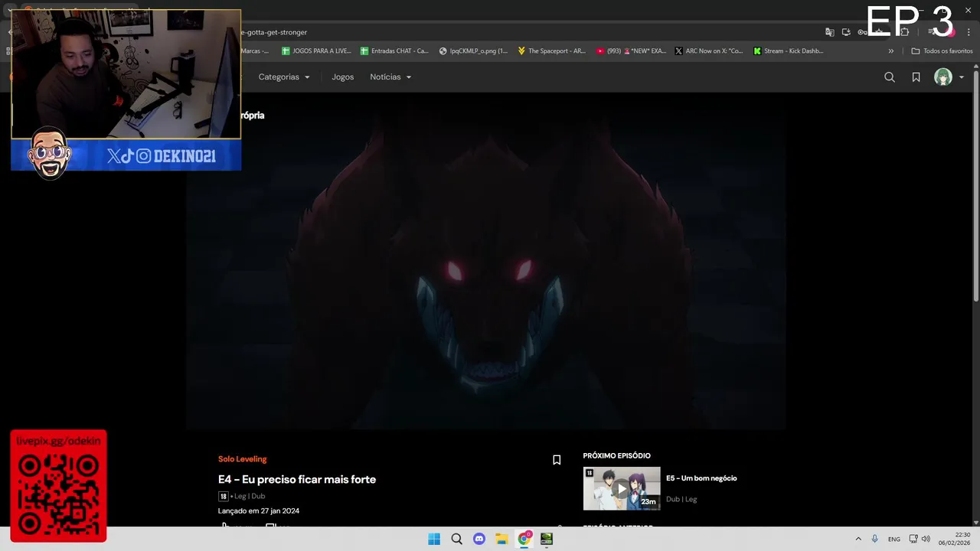Play the E5 next episode thumbnail

[x=622, y=488]
